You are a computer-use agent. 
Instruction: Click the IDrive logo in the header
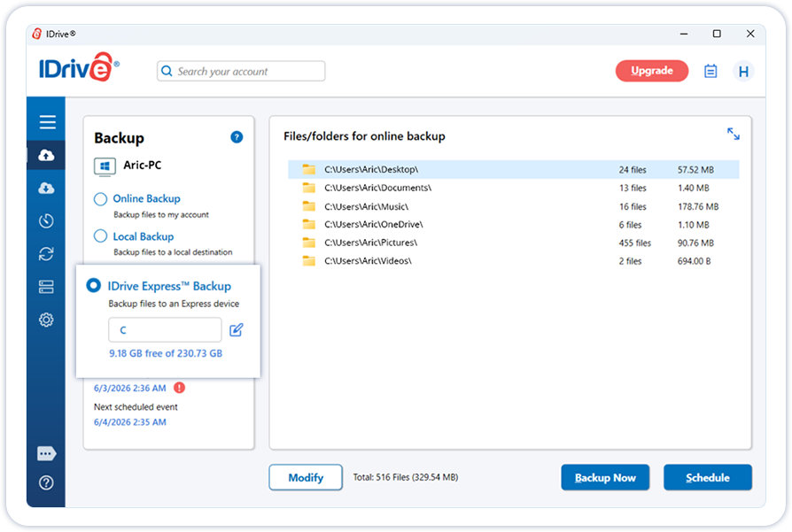(x=79, y=67)
